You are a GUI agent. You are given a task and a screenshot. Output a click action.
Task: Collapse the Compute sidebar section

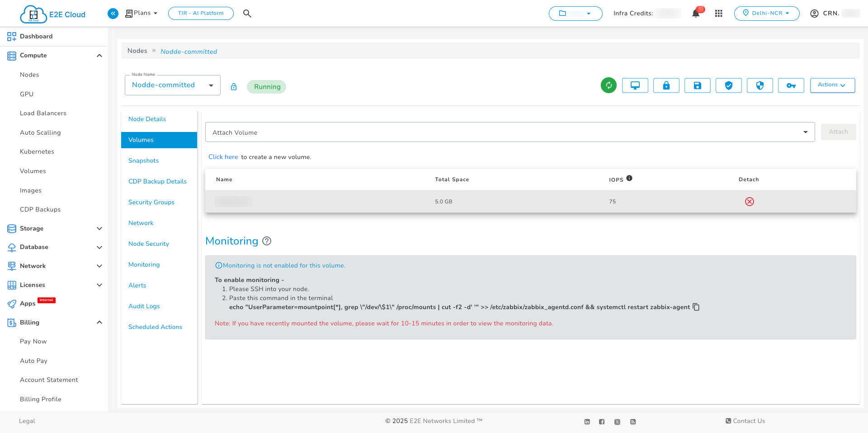[x=99, y=56]
